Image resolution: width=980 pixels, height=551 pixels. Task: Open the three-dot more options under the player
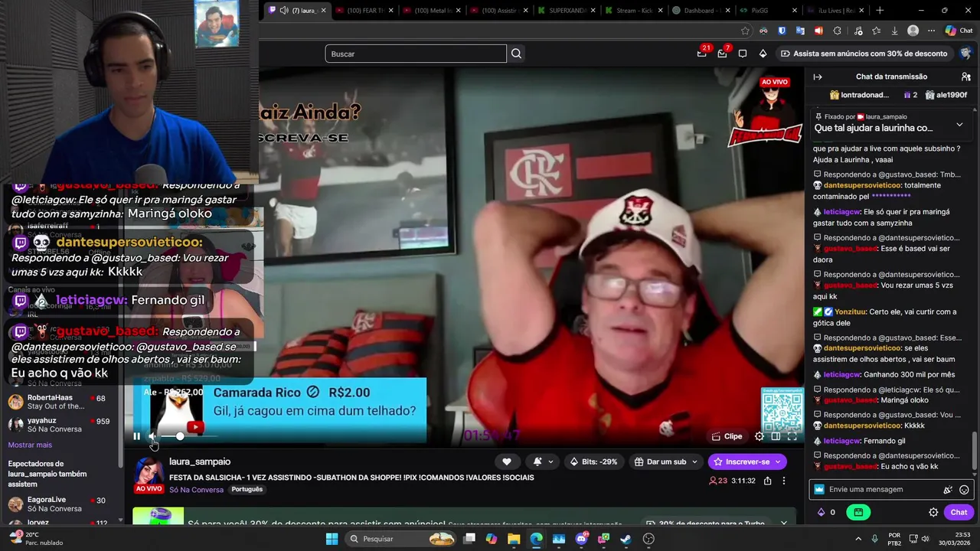click(783, 481)
